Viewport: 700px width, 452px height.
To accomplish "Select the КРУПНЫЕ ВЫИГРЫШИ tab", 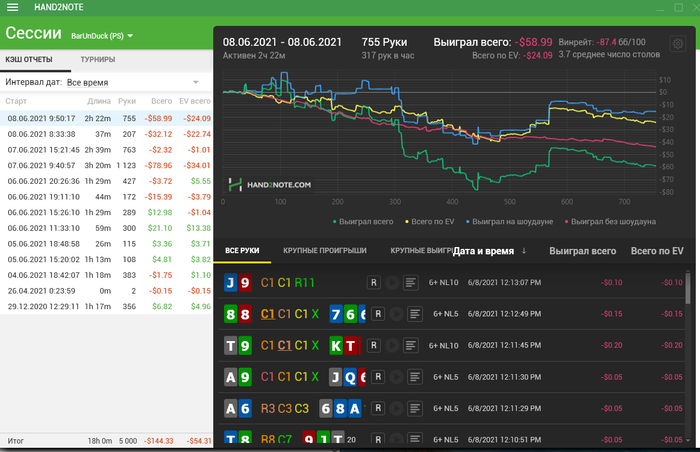I will pyautogui.click(x=421, y=251).
